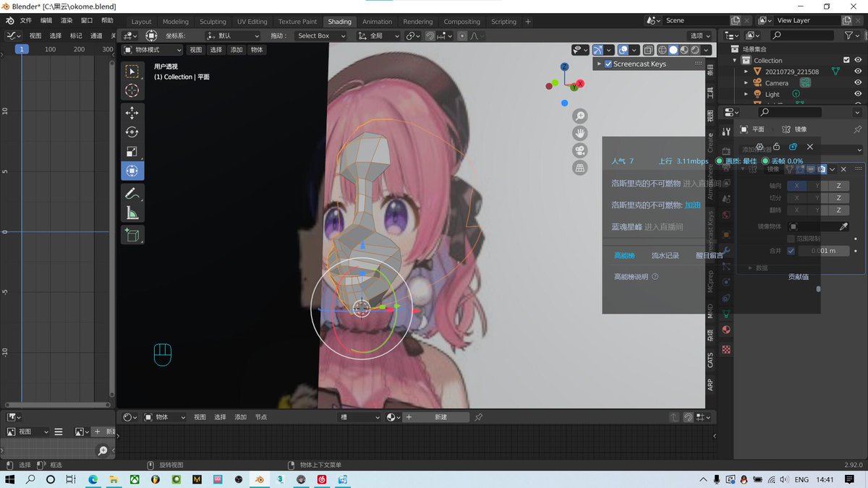
Task: Click pin icon in shader editor header
Action: coord(478,417)
